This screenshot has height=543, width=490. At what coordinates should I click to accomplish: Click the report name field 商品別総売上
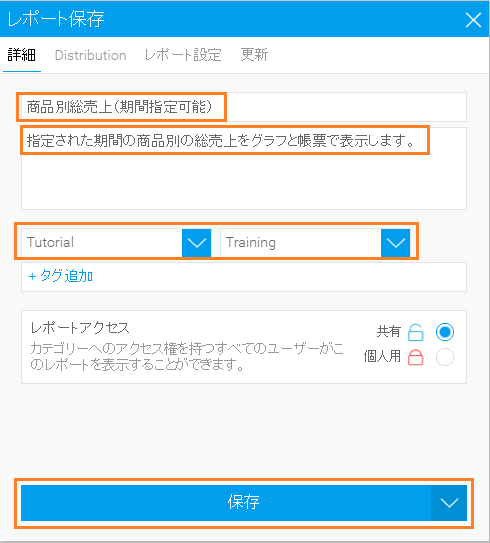pyautogui.click(x=244, y=107)
